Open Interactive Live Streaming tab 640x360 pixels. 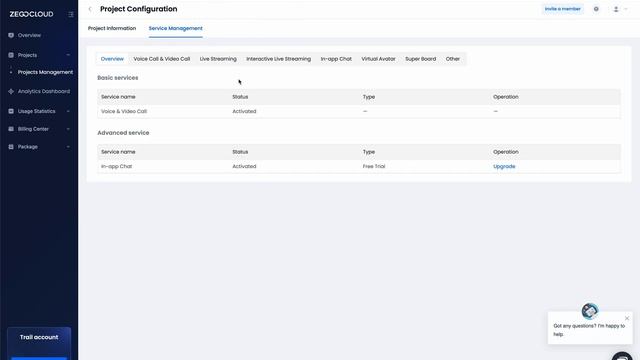pyautogui.click(x=278, y=59)
